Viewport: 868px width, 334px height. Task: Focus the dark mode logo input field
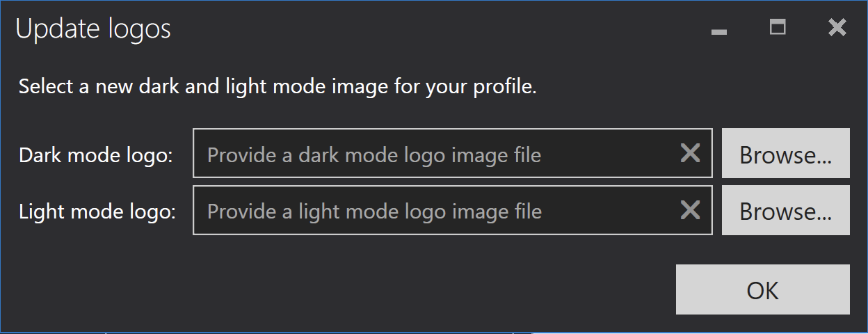tap(453, 153)
